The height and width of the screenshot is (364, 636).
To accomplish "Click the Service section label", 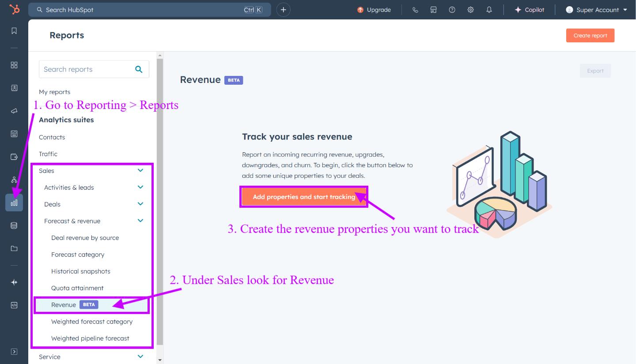I will pos(49,357).
